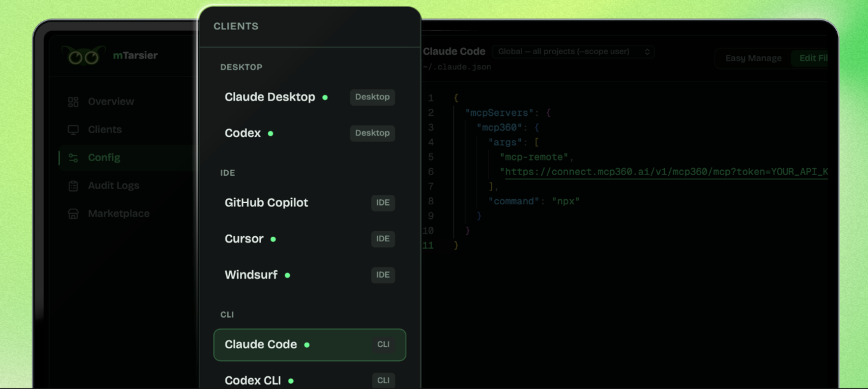Select Claude Code CLI client

click(309, 344)
